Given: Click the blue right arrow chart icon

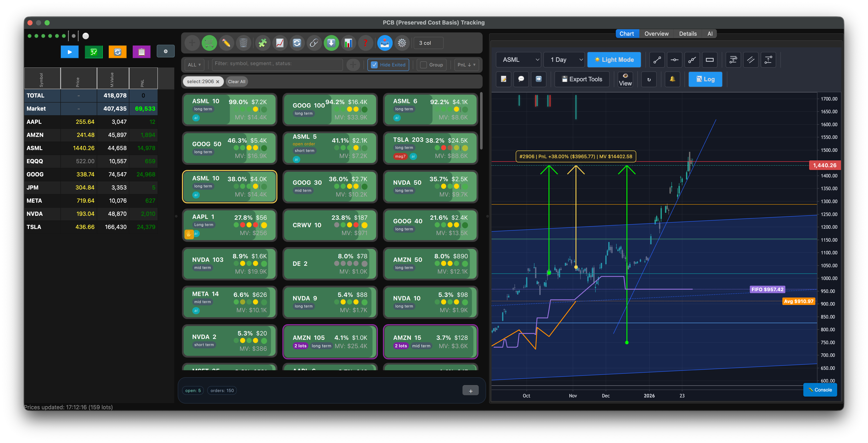Looking at the screenshot, I should pyautogui.click(x=539, y=79).
